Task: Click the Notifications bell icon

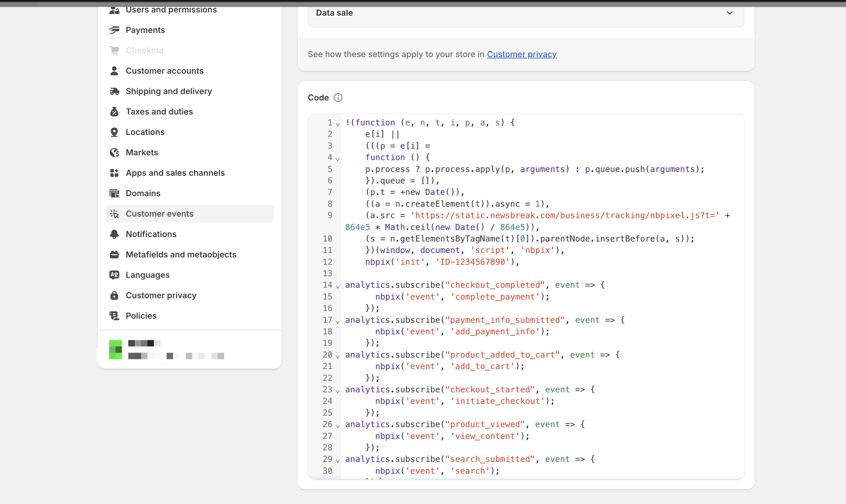Action: coord(114,234)
